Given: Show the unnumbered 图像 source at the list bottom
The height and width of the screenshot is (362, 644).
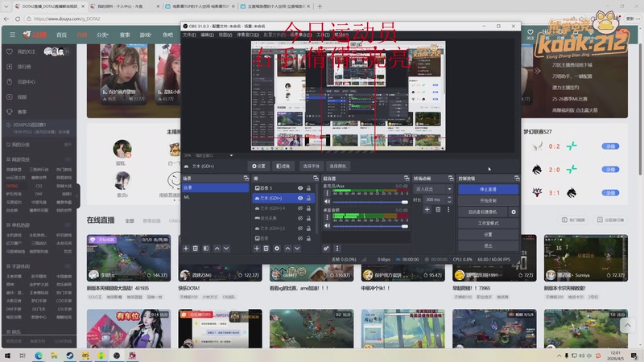Looking at the screenshot, I should pos(300,238).
